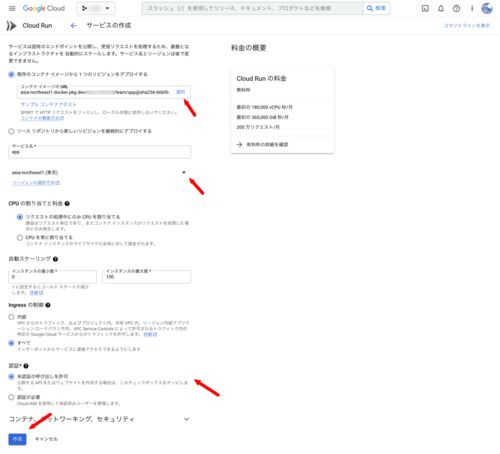Open 有料枠の詳細を確認 pricing link

(263, 144)
